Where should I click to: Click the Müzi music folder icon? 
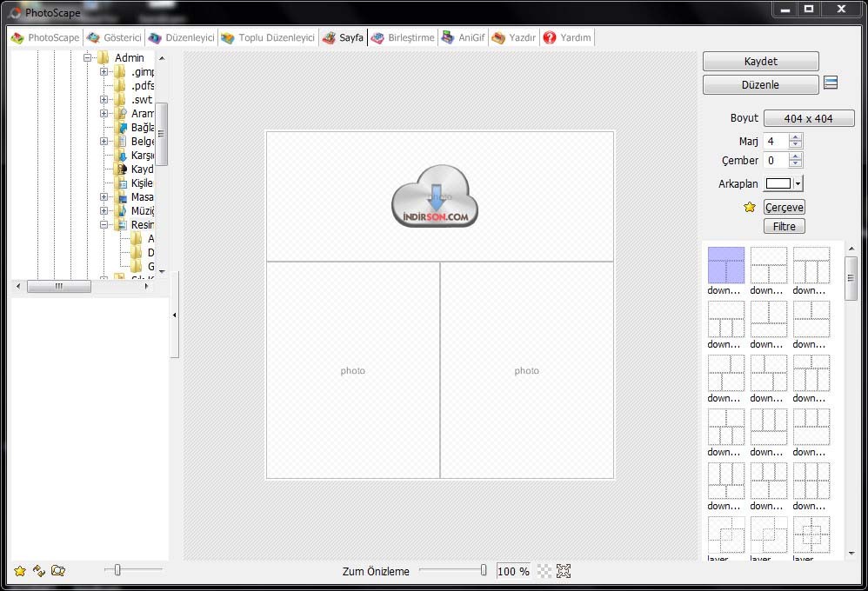120,211
